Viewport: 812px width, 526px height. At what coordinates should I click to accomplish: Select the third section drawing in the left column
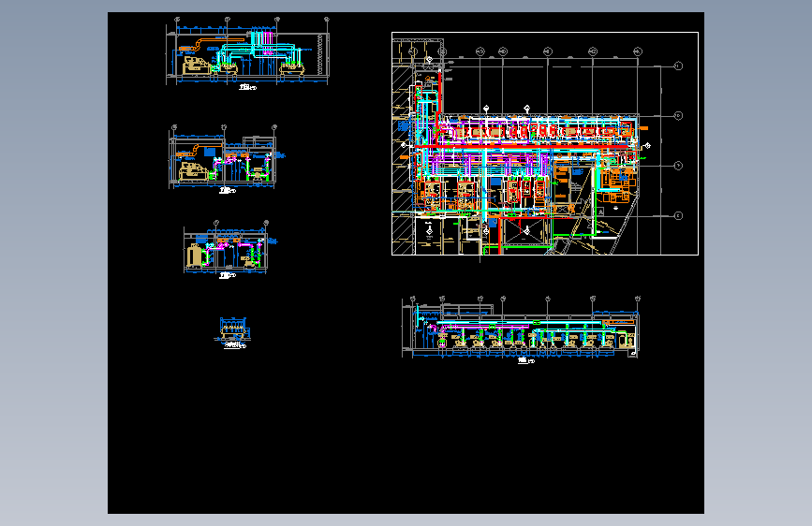click(x=229, y=249)
